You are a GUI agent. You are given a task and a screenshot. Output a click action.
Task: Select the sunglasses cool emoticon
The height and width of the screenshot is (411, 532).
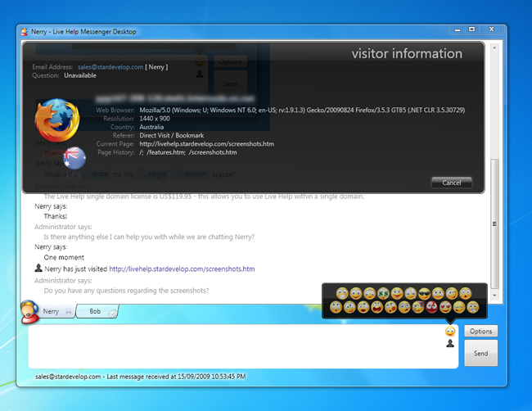click(x=424, y=293)
